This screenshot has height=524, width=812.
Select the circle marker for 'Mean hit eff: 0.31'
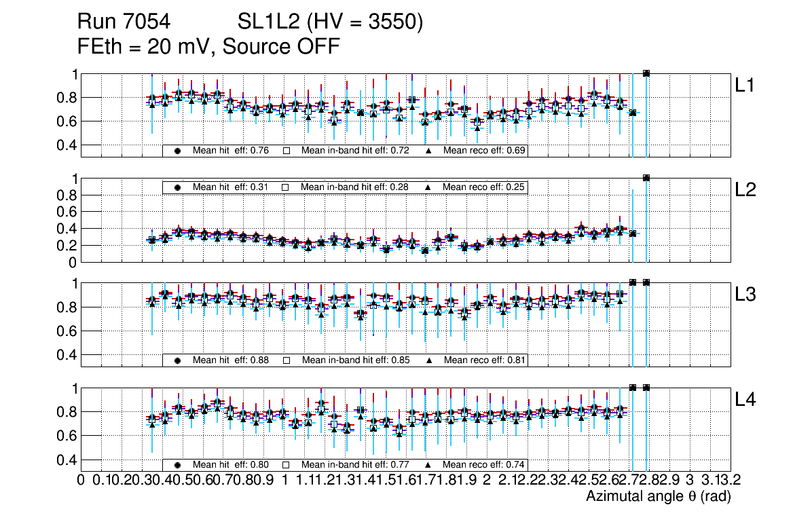point(177,187)
